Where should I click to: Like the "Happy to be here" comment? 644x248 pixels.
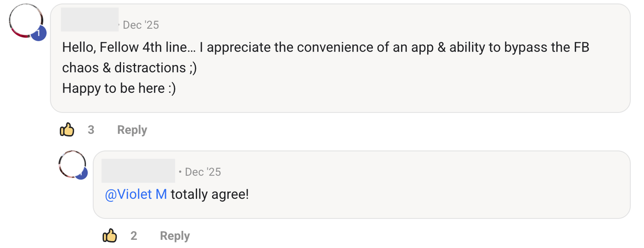point(67,130)
